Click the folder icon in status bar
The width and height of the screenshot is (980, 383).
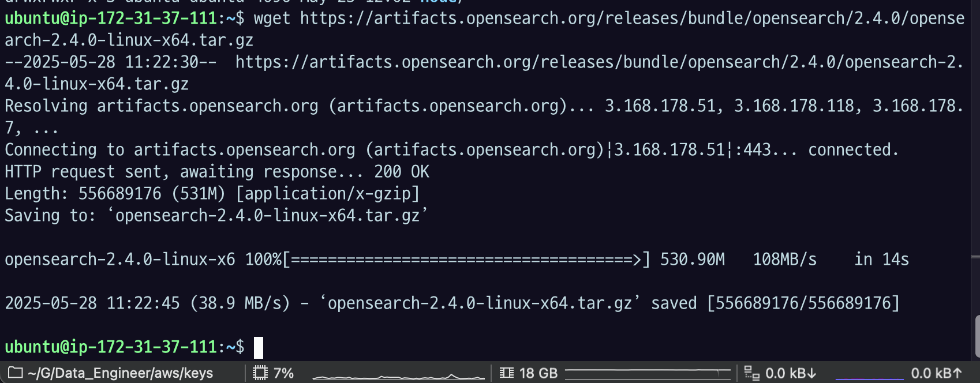coord(16,373)
